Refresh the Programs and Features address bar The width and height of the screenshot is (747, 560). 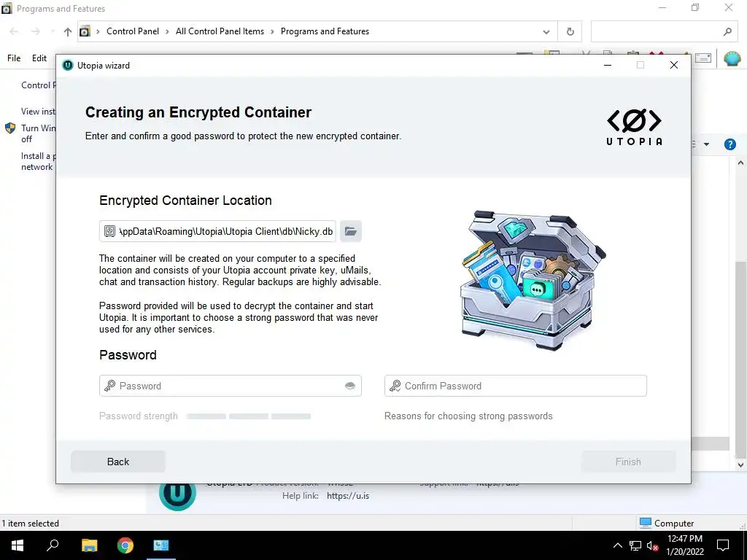coord(570,31)
